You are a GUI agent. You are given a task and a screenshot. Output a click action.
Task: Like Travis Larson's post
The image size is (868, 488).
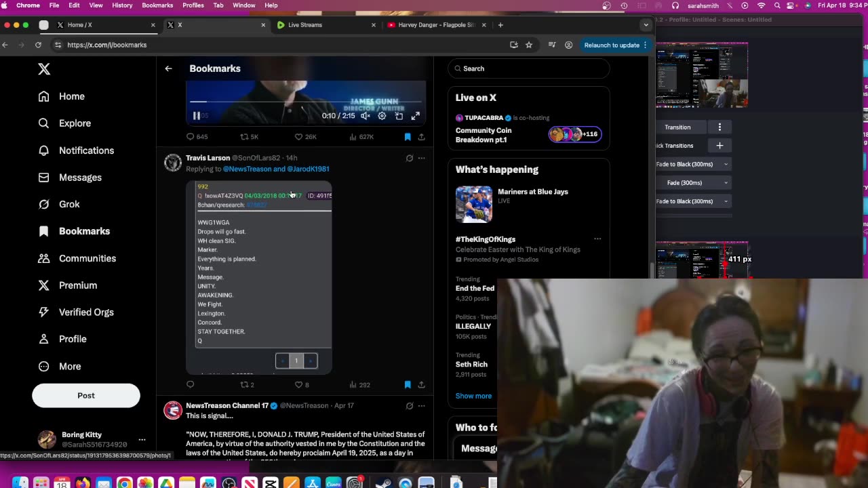tap(302, 385)
